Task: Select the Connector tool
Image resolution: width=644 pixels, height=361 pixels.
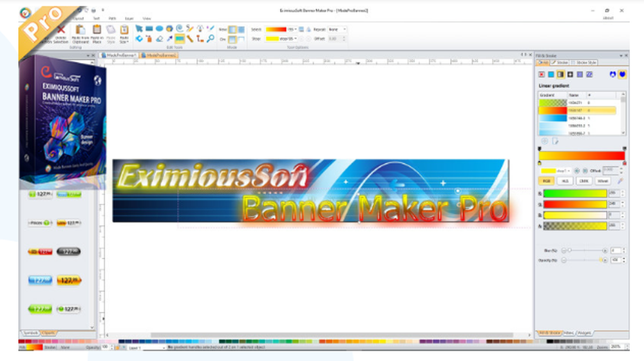Action: coord(200,39)
